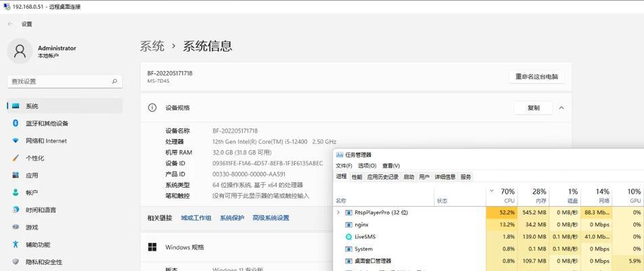Screen dimensions: 644x271
Task: Click the 任务管理器 title bar icon
Action: [340, 154]
